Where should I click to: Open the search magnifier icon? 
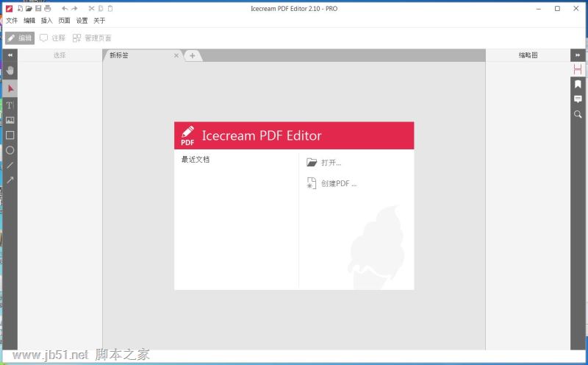pos(578,115)
